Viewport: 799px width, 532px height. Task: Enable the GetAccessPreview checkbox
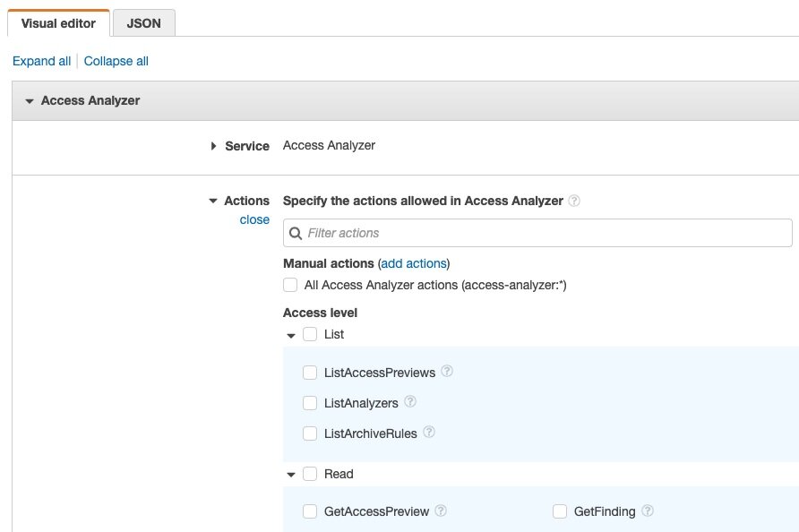coord(310,511)
